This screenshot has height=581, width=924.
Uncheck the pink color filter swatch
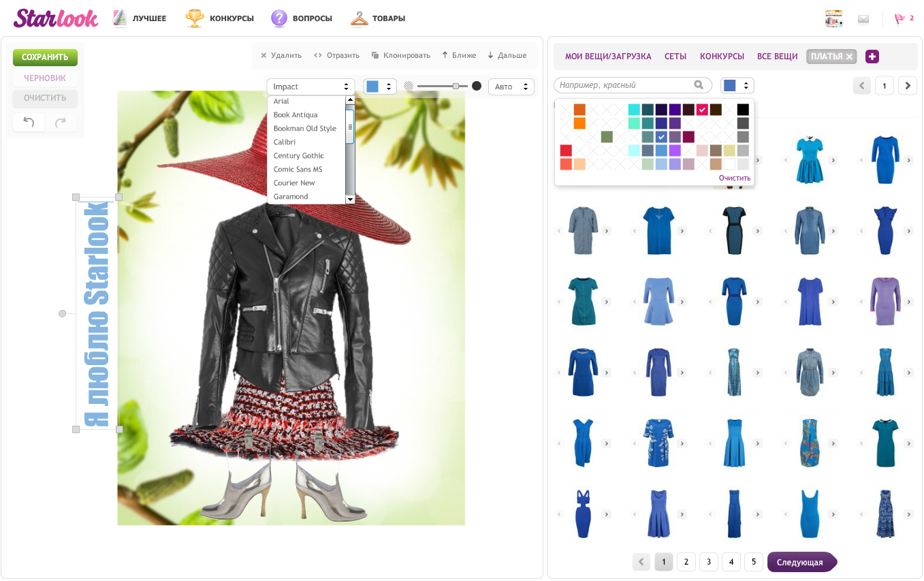tap(702, 110)
